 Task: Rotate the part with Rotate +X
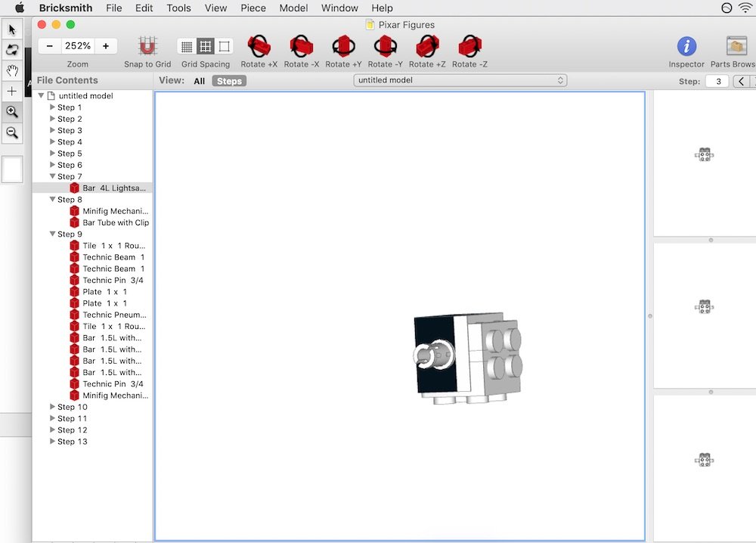259,46
